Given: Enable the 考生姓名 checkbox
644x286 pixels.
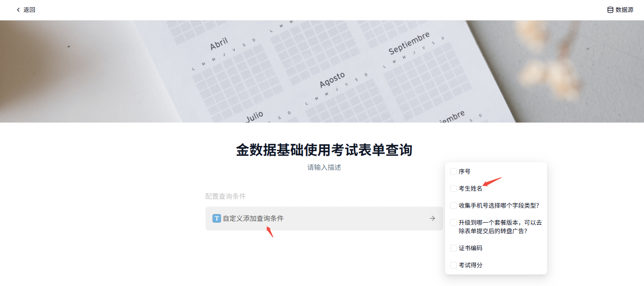Looking at the screenshot, I should point(454,189).
